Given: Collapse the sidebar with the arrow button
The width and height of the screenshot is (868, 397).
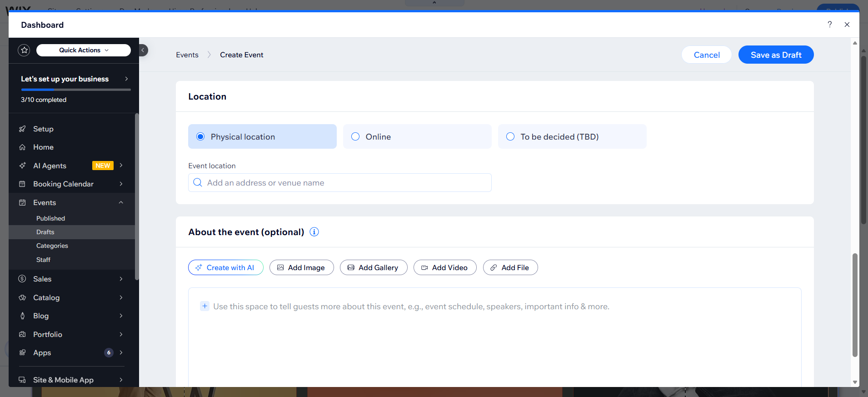Looking at the screenshot, I should click(143, 50).
